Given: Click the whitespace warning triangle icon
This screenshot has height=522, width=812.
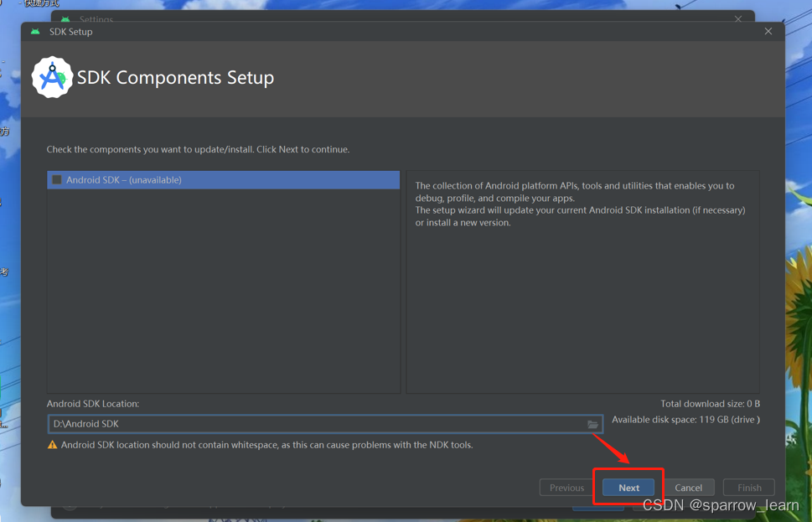Looking at the screenshot, I should click(x=52, y=445).
